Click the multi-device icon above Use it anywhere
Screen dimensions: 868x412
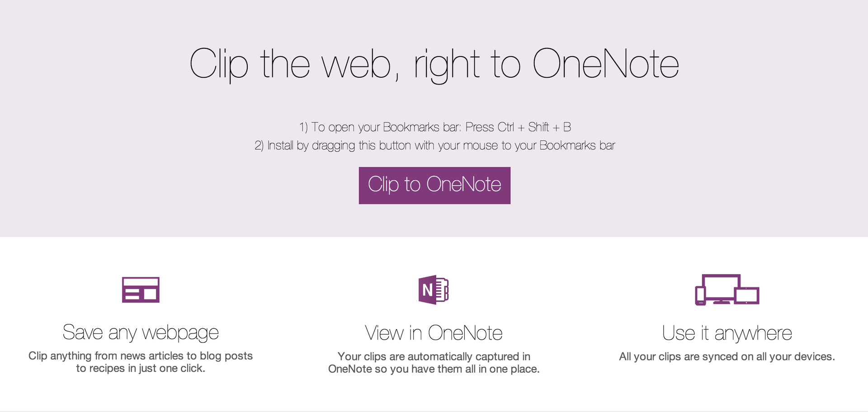pos(727,290)
